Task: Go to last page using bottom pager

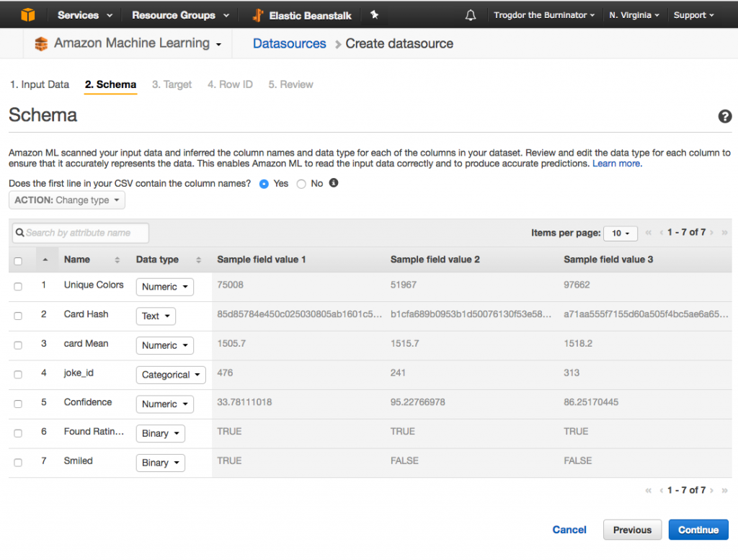Action: coord(724,490)
